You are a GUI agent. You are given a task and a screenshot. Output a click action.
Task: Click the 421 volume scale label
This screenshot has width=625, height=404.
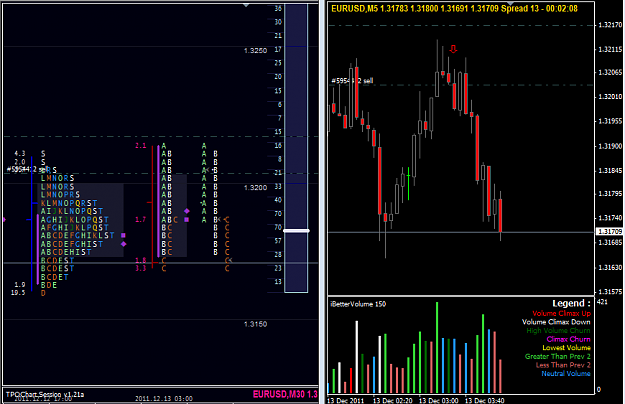(x=603, y=302)
